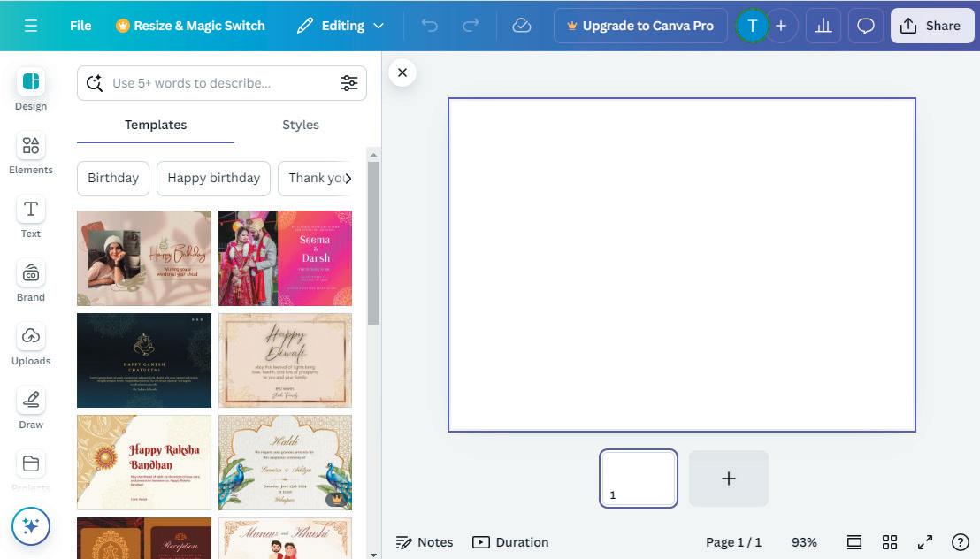Click the scrollbar up arrow
The width and height of the screenshot is (980, 559).
tap(374, 155)
